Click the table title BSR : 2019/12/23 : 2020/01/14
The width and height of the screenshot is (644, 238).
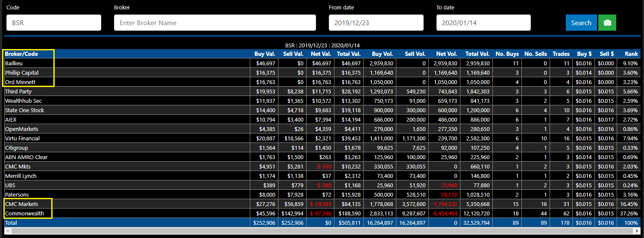[x=322, y=45]
